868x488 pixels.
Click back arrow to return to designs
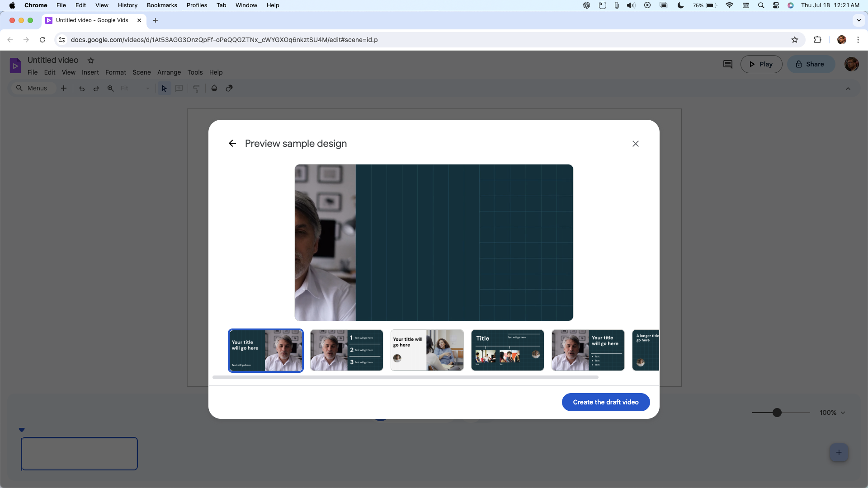[232, 143]
